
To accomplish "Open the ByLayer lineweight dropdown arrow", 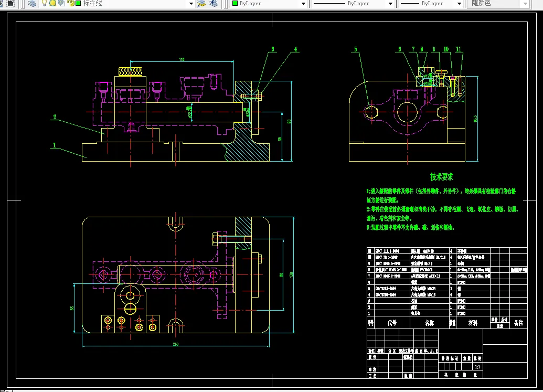I will (459, 4).
